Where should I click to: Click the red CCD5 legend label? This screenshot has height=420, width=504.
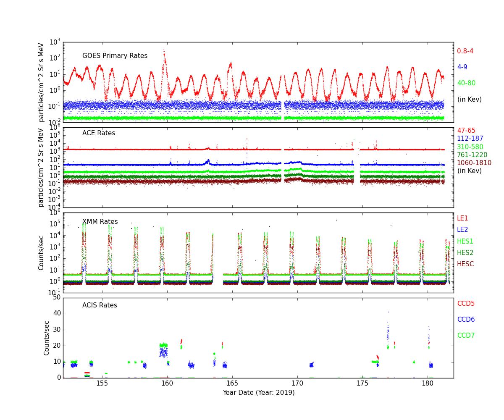coord(466,304)
